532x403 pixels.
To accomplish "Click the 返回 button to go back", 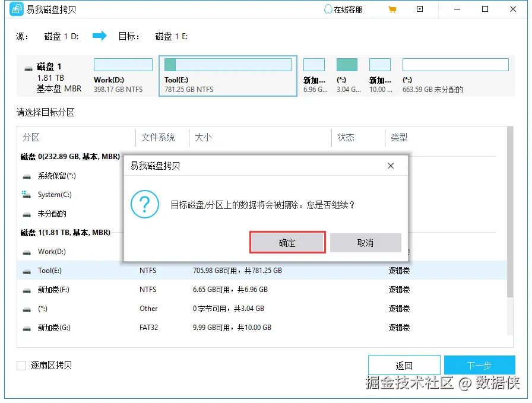I will click(x=404, y=365).
